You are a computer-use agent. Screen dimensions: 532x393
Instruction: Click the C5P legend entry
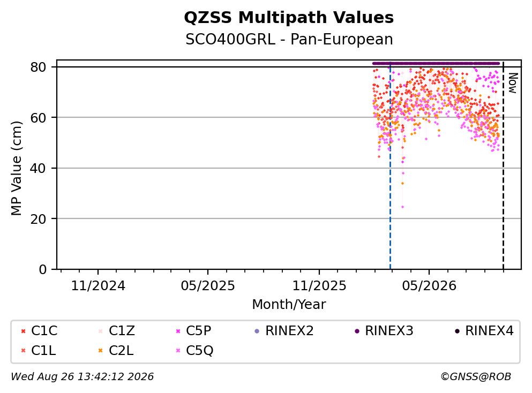pos(194,330)
